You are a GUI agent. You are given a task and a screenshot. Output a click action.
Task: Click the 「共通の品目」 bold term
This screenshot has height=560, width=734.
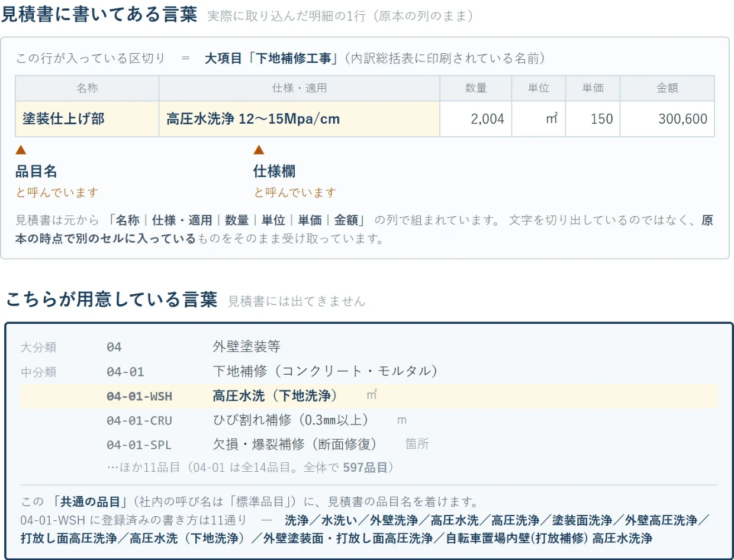(89, 502)
